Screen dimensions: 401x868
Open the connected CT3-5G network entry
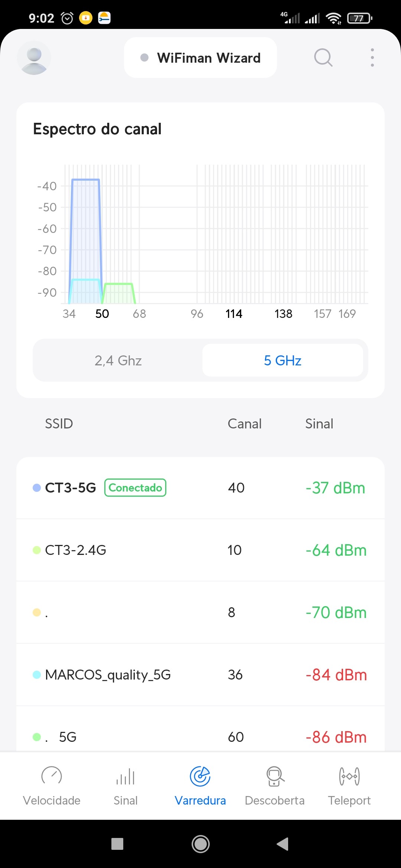(x=200, y=488)
